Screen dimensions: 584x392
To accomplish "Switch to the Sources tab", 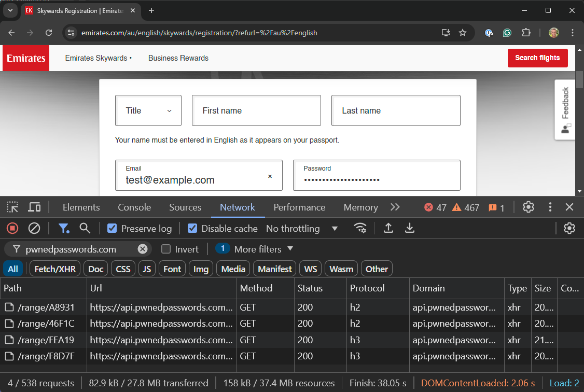I will 185,207.
